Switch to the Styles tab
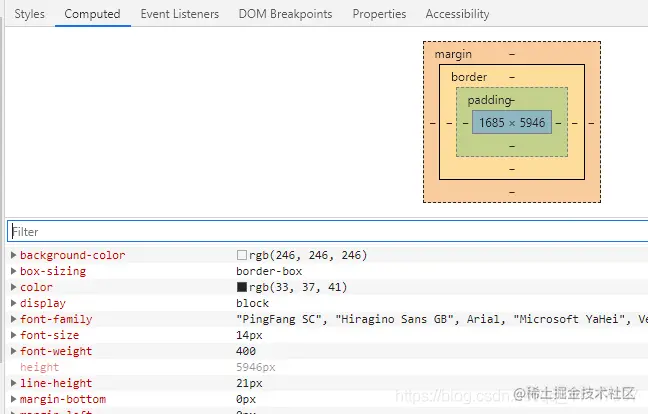 coord(29,14)
